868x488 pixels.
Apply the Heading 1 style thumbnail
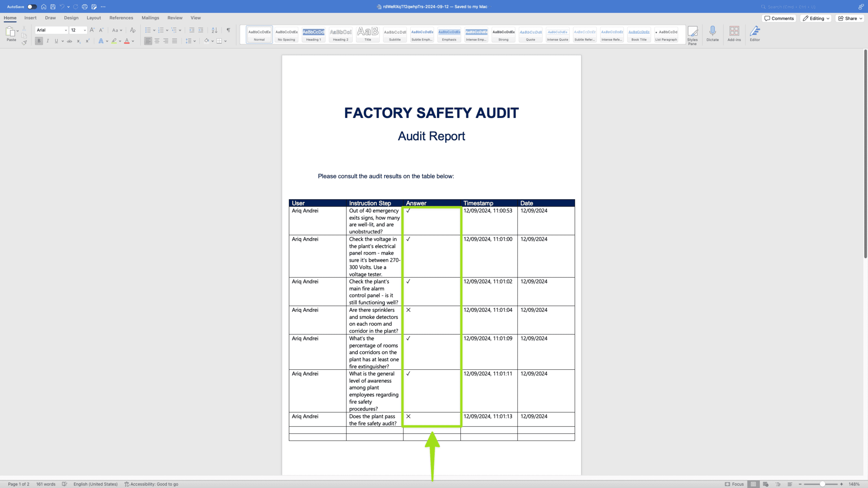point(313,35)
